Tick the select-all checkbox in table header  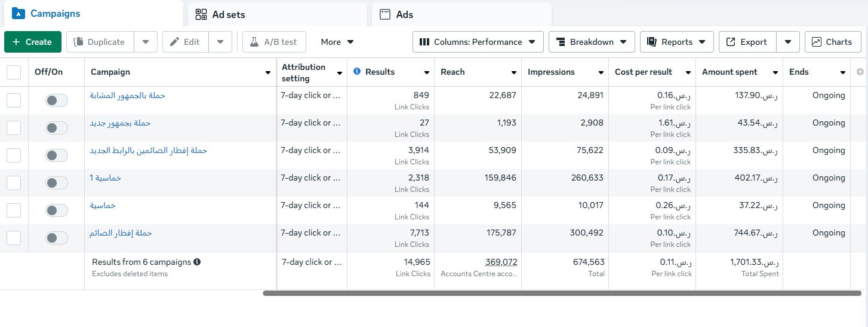pos(14,72)
